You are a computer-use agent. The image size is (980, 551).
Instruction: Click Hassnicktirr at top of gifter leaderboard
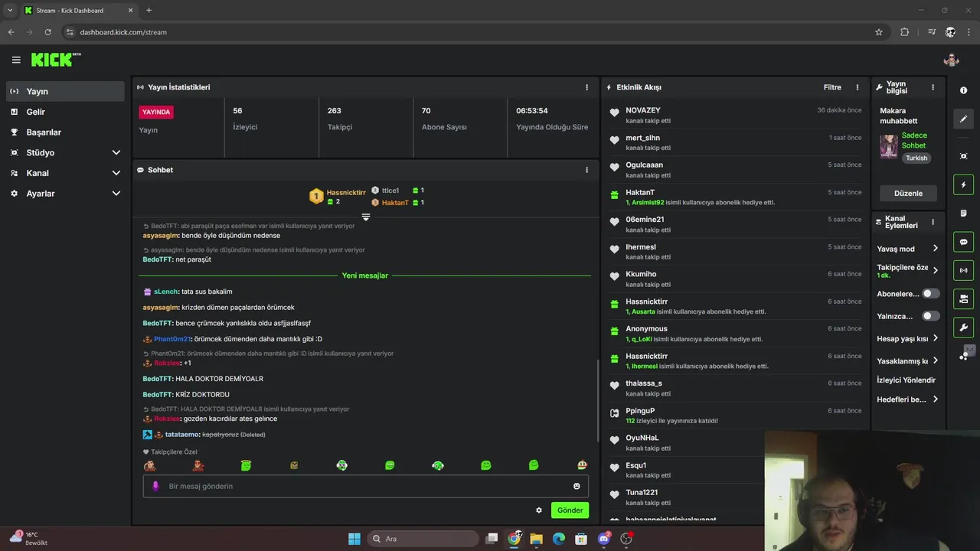(x=346, y=193)
